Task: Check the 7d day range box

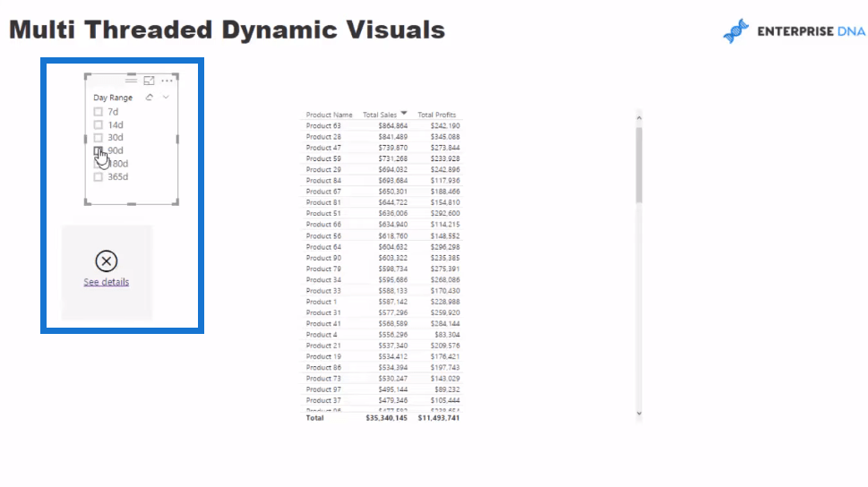Action: pyautogui.click(x=98, y=112)
